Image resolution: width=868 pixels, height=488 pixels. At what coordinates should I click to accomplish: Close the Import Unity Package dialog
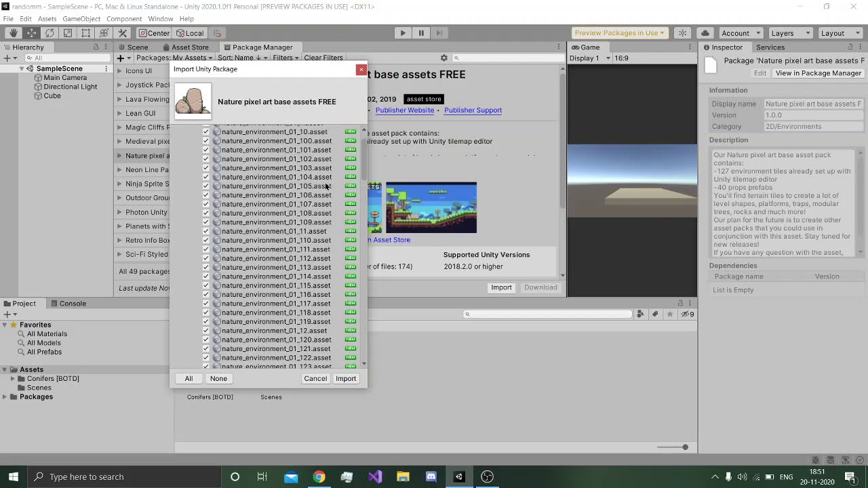click(361, 69)
